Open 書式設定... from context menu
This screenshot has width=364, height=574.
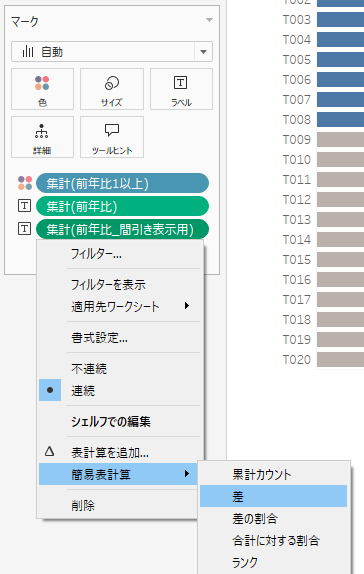coord(119,338)
